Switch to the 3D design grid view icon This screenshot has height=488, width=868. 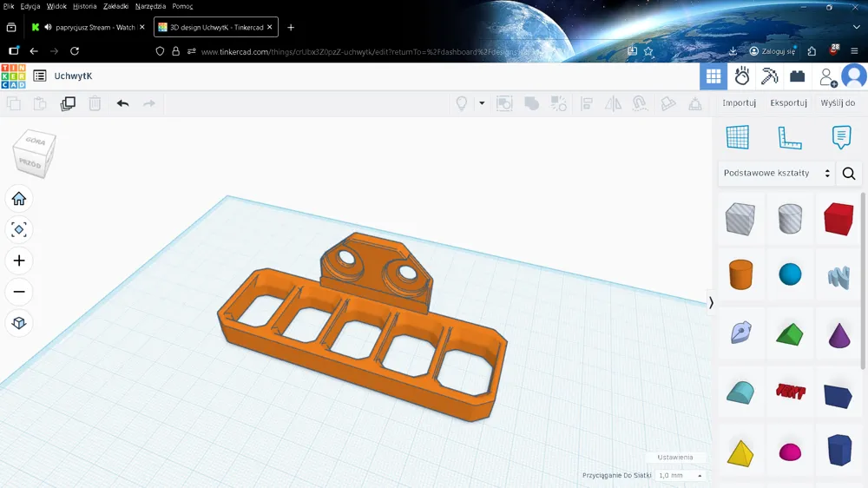(x=713, y=76)
